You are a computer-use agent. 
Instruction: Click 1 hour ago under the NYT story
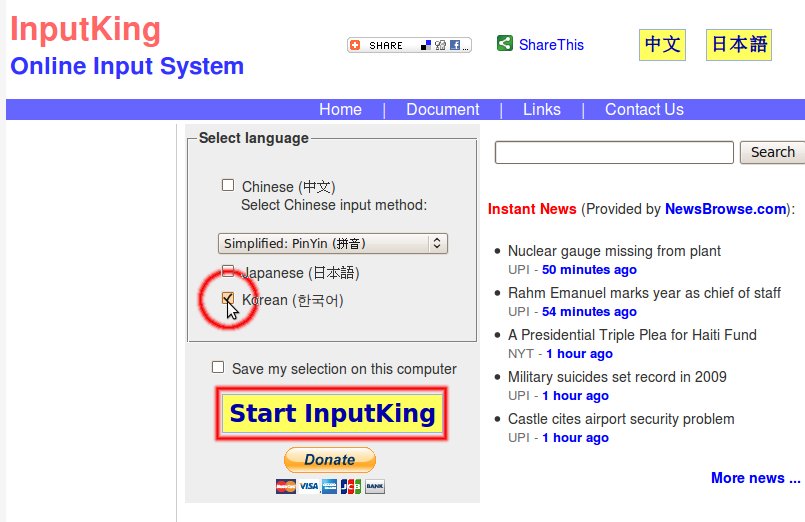[x=580, y=354]
